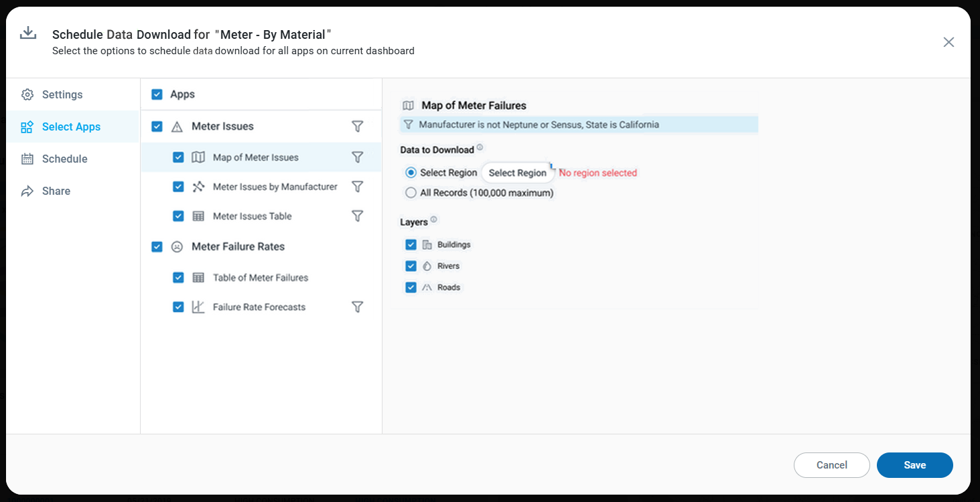The width and height of the screenshot is (980, 502).
Task: Switch to the Schedule section
Action: pyautogui.click(x=64, y=159)
